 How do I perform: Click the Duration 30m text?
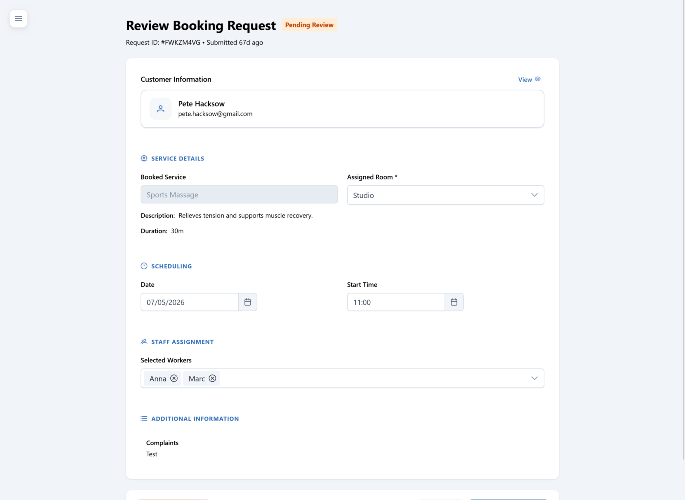pyautogui.click(x=162, y=231)
